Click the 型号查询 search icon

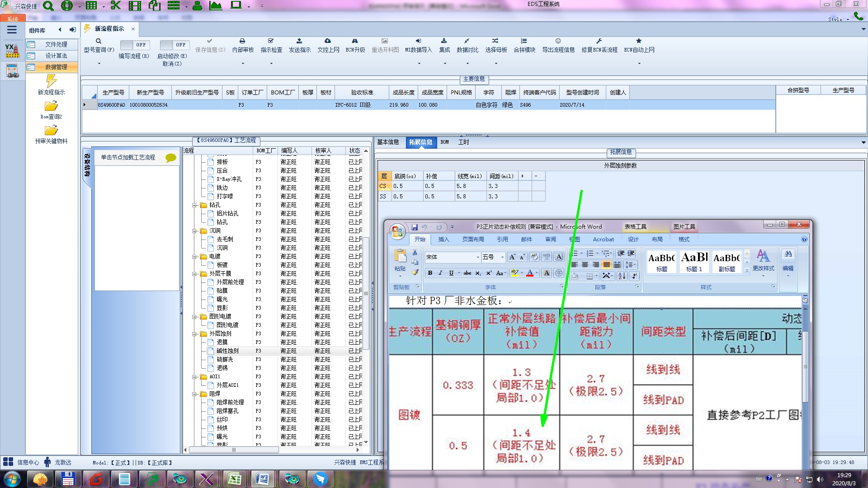pos(99,41)
